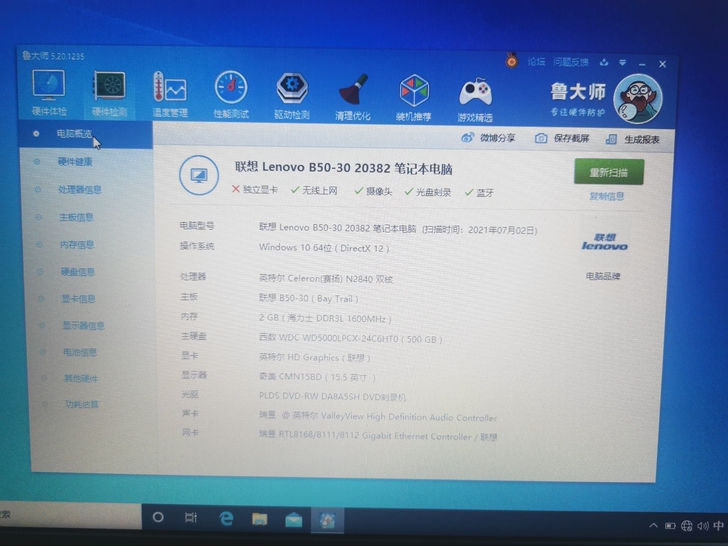Click the 无线上网 status indicator

(x=314, y=190)
